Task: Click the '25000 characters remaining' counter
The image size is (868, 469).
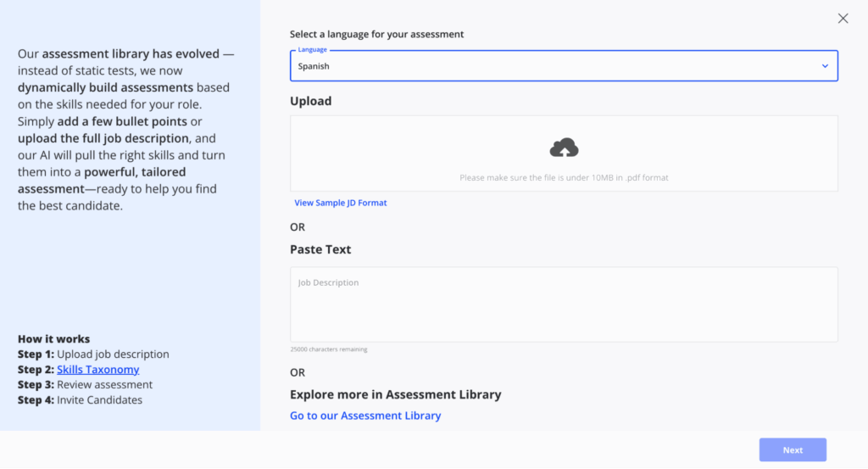Action: (x=329, y=349)
